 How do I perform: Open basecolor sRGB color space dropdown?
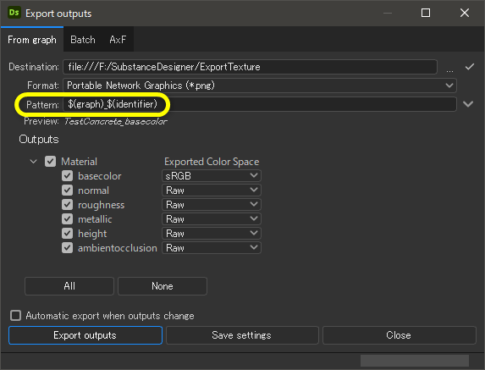211,176
